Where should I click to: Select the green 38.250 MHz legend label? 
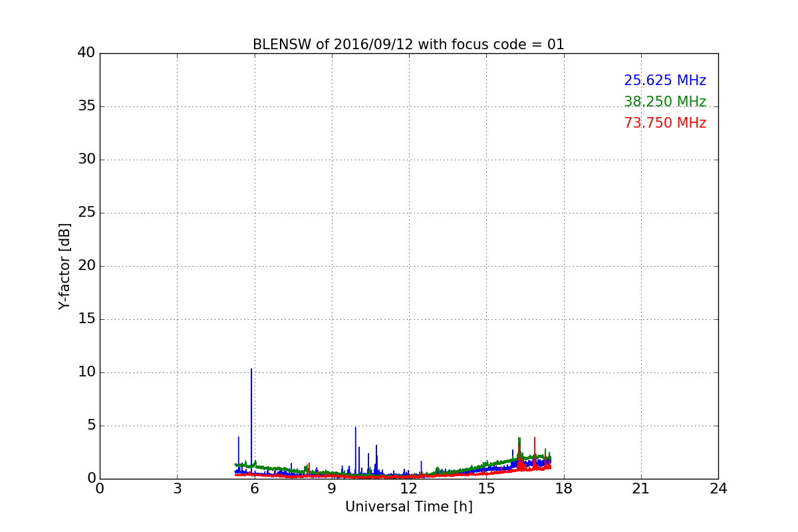point(665,102)
